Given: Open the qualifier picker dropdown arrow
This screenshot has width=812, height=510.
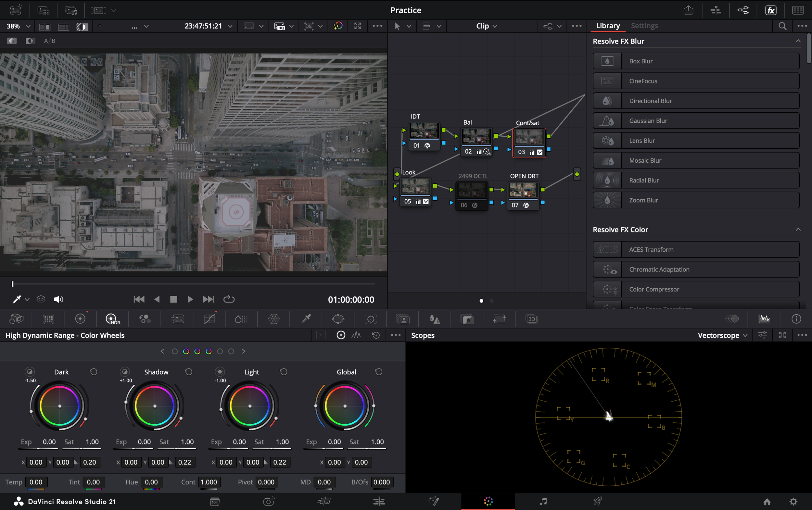Looking at the screenshot, I should 27,299.
